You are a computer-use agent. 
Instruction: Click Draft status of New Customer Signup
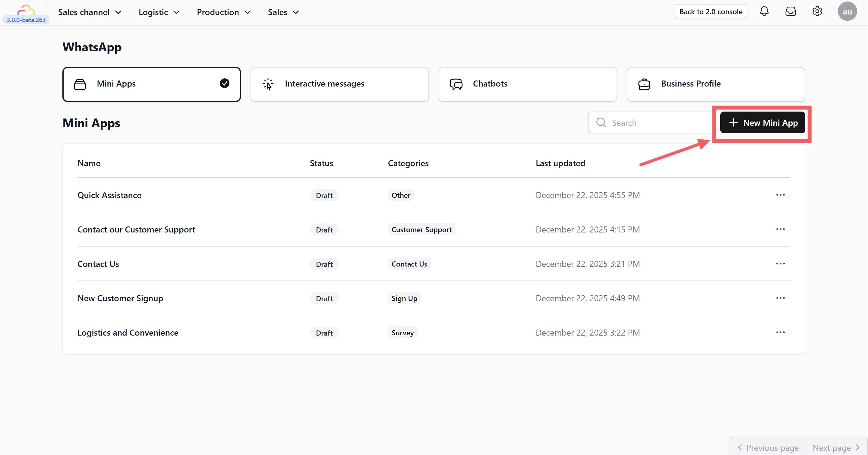(x=324, y=299)
